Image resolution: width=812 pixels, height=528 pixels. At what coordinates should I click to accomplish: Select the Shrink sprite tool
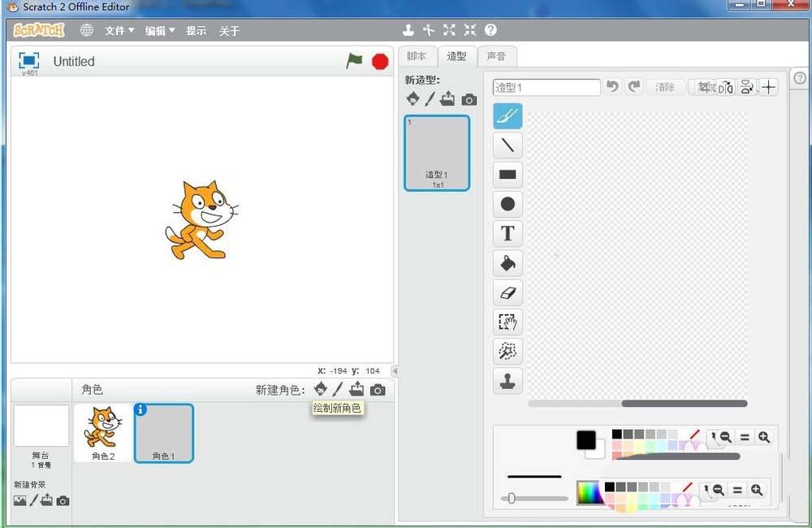pyautogui.click(x=469, y=30)
